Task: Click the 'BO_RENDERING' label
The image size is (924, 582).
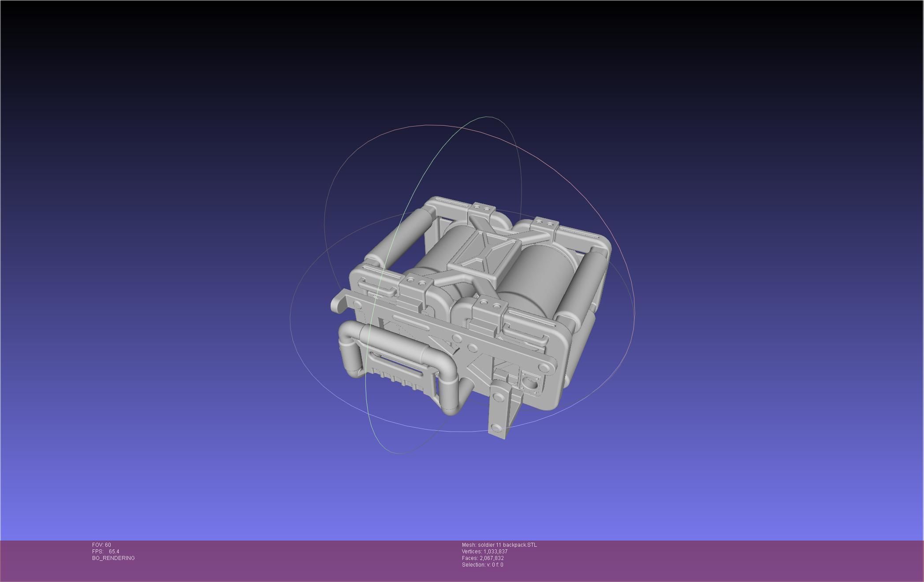Action: [113, 558]
